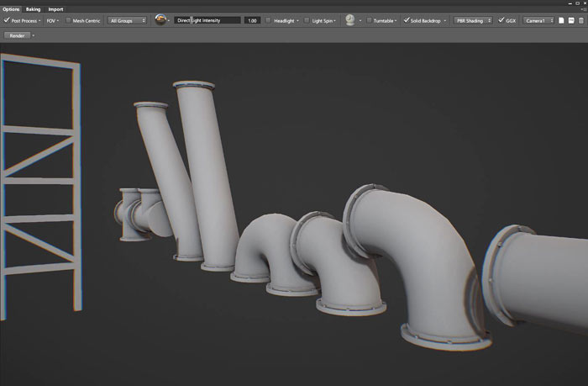The image size is (588, 386).
Task: Expand the FOV dropdown
Action: [53, 19]
